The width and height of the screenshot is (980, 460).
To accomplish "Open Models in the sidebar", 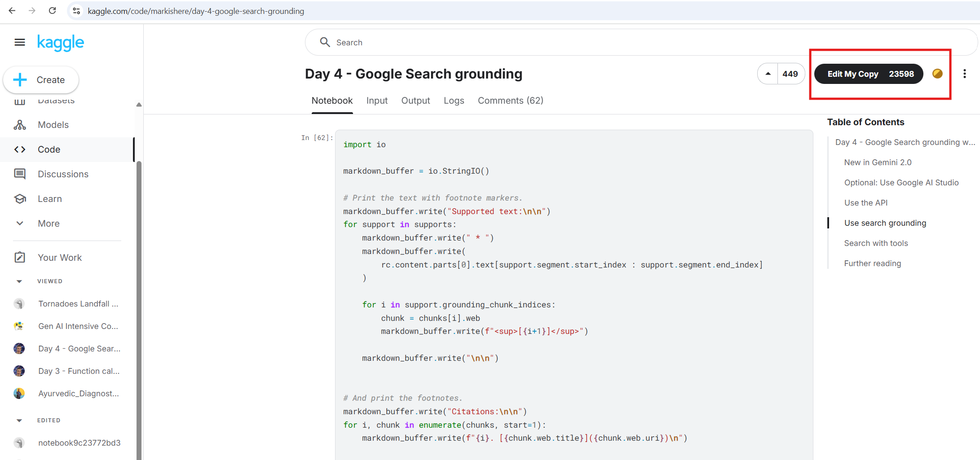I will (53, 125).
